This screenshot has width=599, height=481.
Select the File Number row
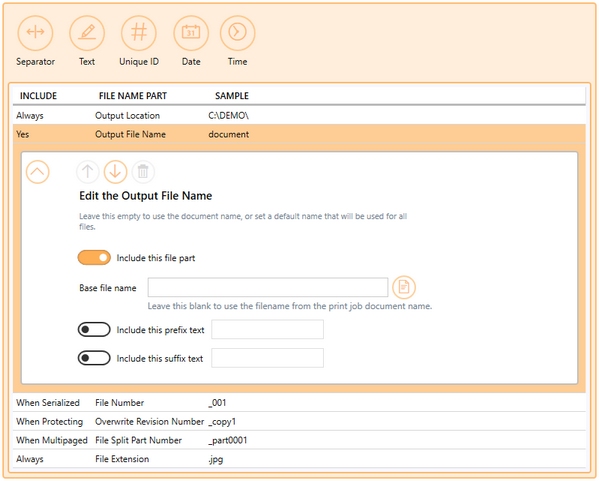[299, 403]
